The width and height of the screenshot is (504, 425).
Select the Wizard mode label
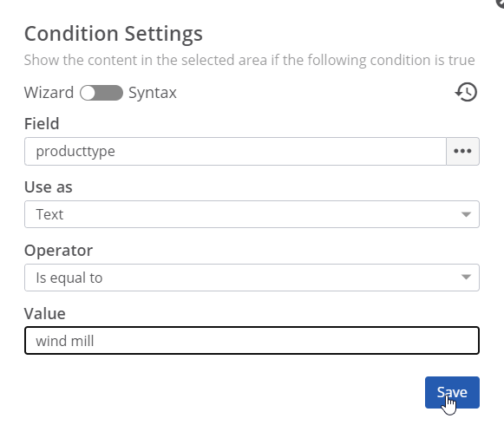coord(49,93)
